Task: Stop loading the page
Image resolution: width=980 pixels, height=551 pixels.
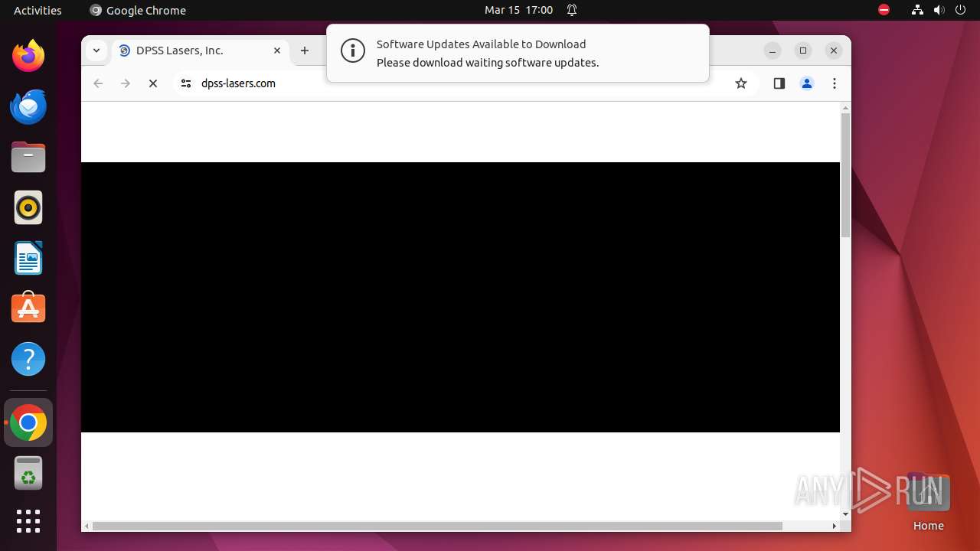Action: click(153, 83)
